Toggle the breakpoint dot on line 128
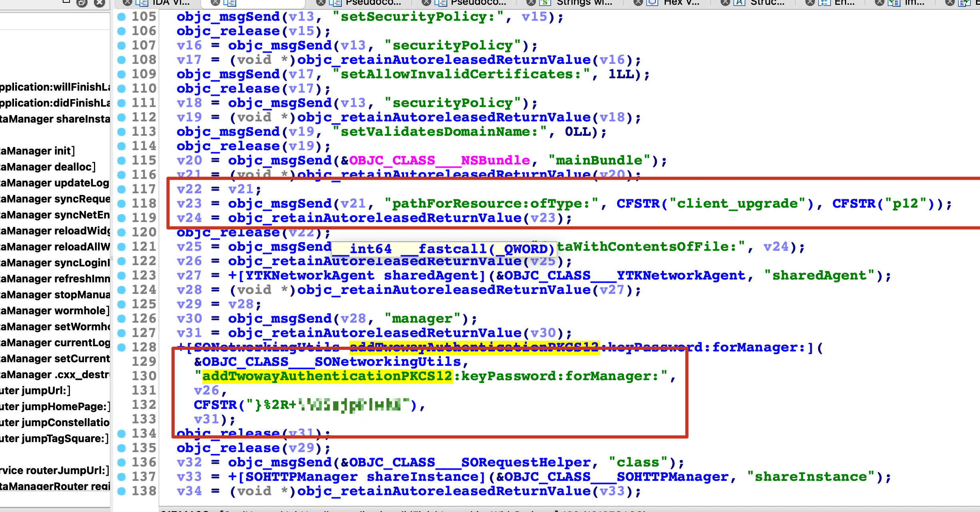Viewport: 980px width, 512px height. tap(122, 347)
